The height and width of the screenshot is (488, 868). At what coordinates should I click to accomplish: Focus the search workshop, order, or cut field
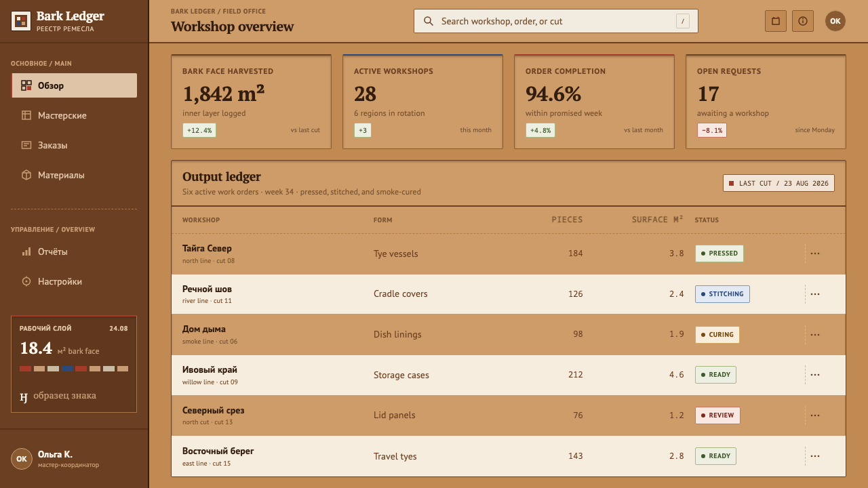pyautogui.click(x=556, y=21)
